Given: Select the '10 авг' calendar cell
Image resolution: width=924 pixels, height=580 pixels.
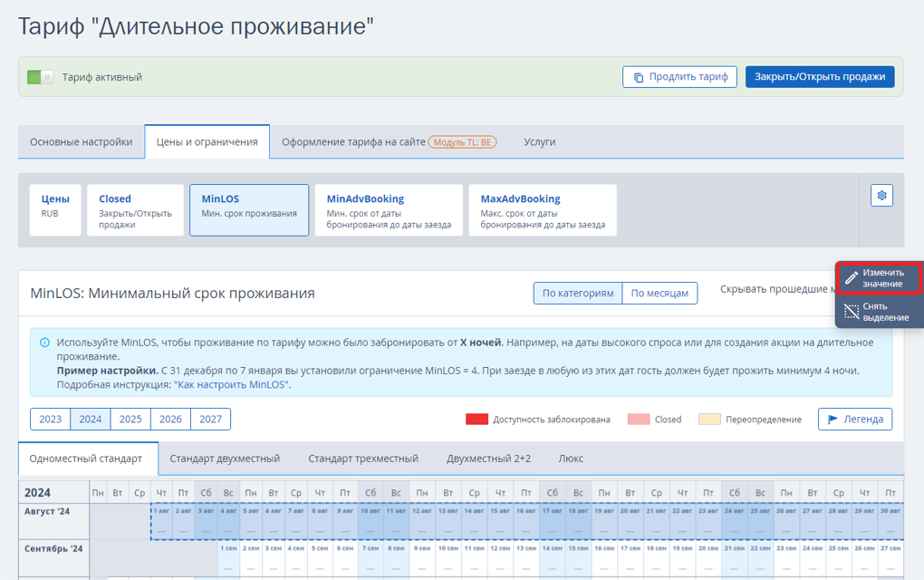Looking at the screenshot, I should [x=371, y=522].
